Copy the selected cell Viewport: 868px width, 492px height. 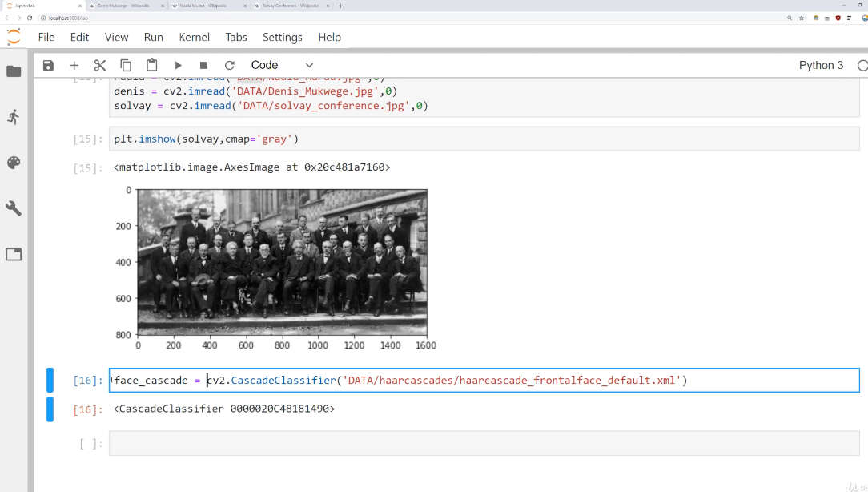(x=126, y=66)
